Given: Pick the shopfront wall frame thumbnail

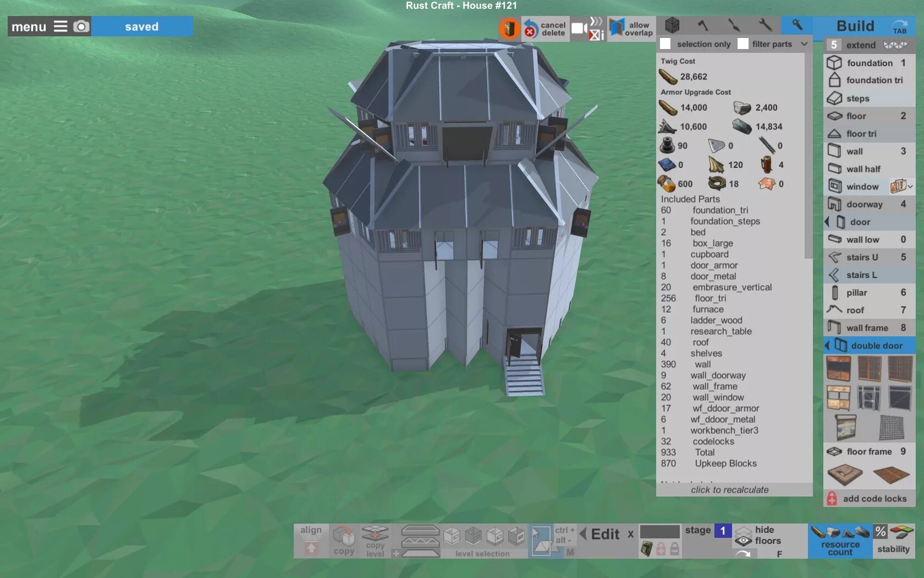Looking at the screenshot, I should click(838, 398).
